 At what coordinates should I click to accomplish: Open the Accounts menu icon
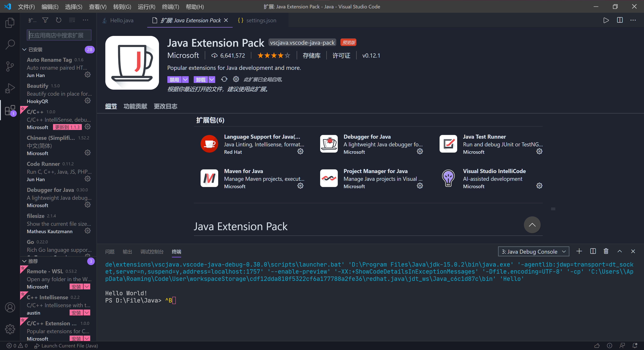[10, 308]
